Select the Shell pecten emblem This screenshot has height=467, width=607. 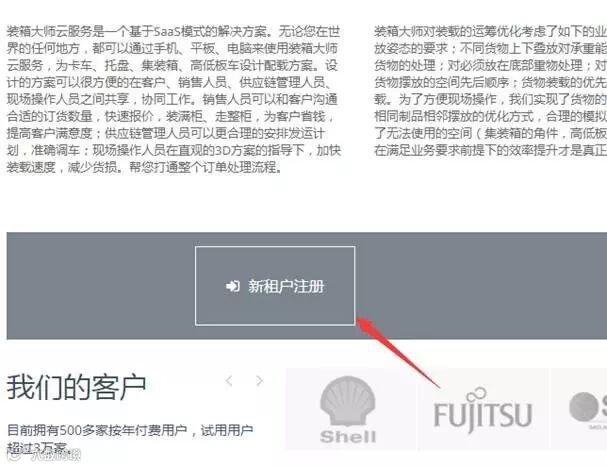click(348, 401)
